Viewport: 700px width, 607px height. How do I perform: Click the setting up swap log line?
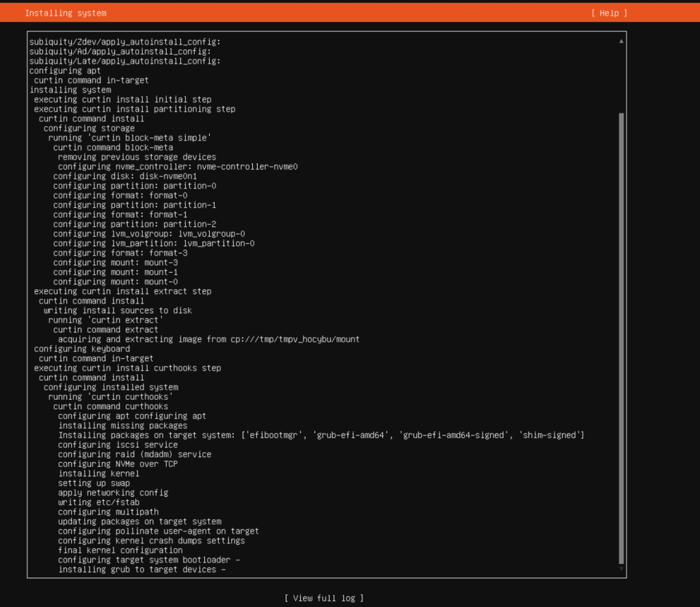tap(94, 483)
